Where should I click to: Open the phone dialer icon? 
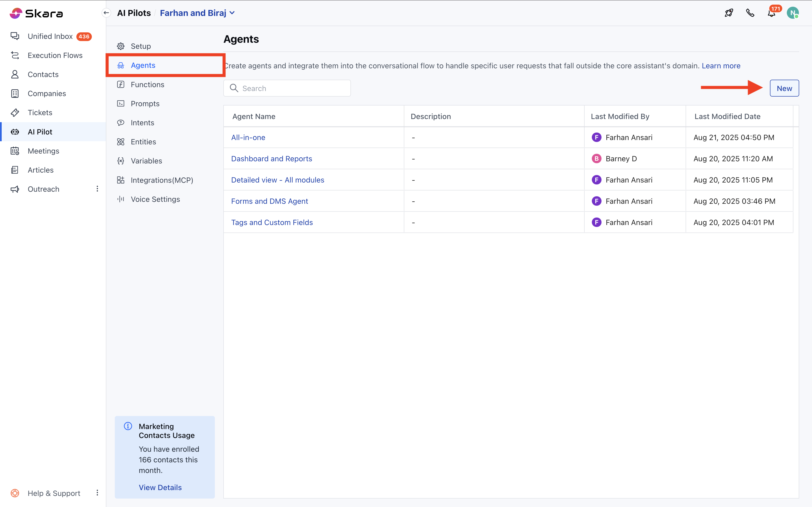pos(750,13)
